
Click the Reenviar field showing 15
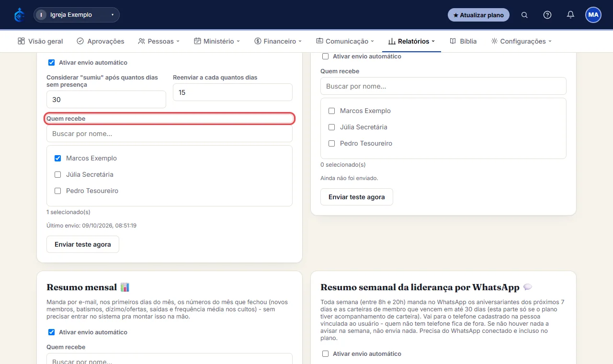click(233, 92)
